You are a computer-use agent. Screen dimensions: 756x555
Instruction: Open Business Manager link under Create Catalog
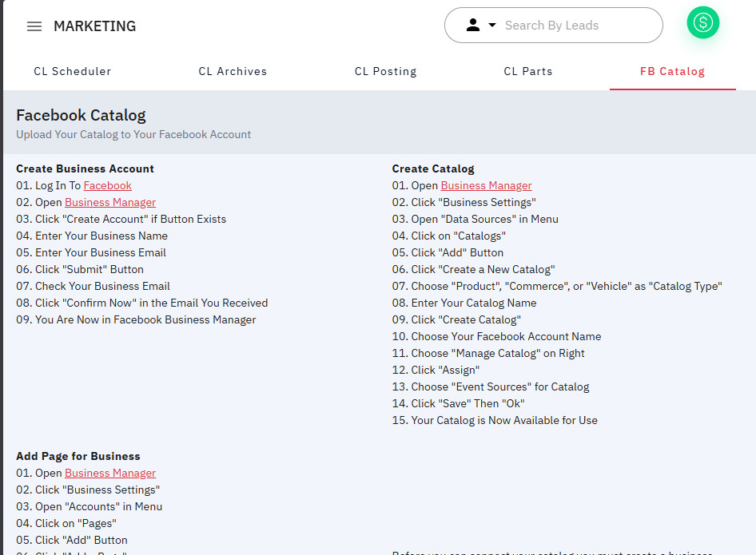pyautogui.click(x=486, y=185)
